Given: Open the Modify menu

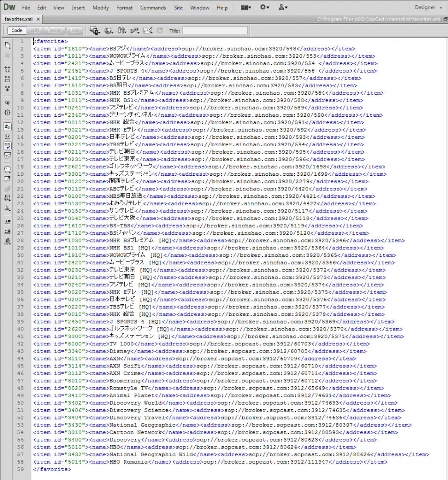Looking at the screenshot, I should coord(100,7).
